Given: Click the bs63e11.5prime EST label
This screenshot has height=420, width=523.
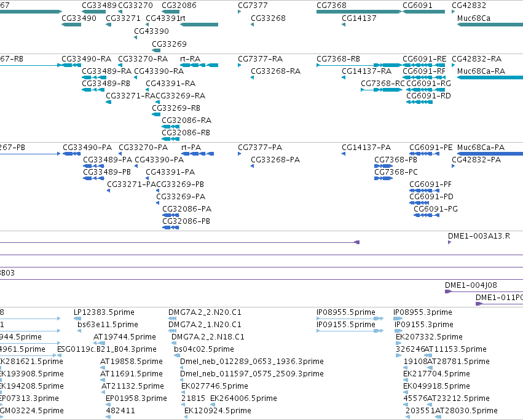Looking at the screenshot, I should (108, 325).
